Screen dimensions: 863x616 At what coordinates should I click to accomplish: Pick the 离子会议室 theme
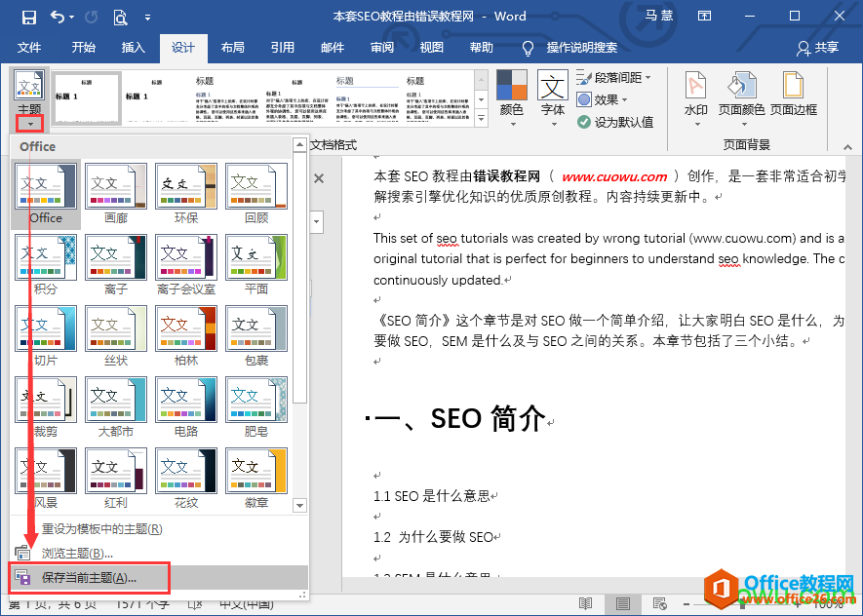click(x=186, y=265)
